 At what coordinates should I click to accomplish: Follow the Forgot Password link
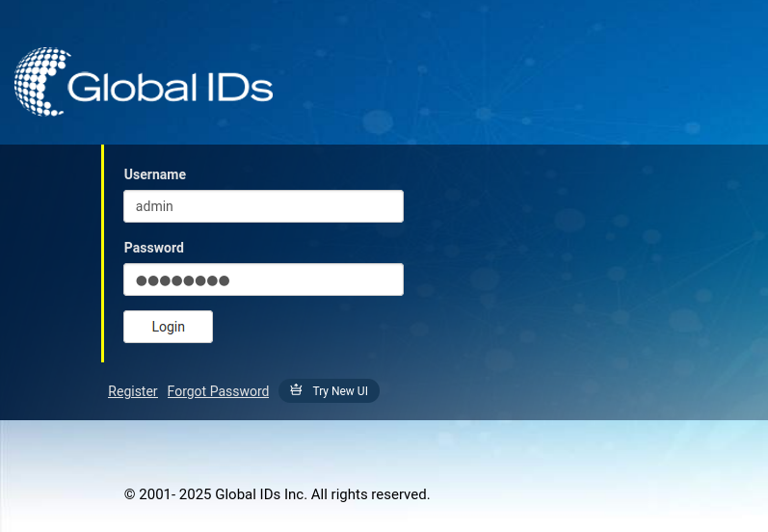point(218,391)
